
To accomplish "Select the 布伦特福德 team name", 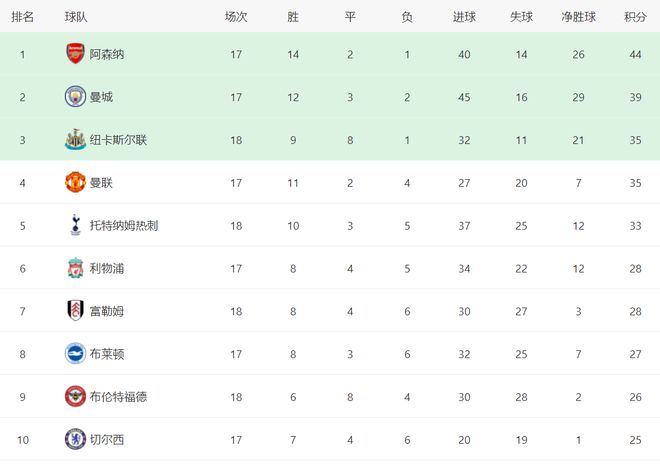I will point(118,397).
